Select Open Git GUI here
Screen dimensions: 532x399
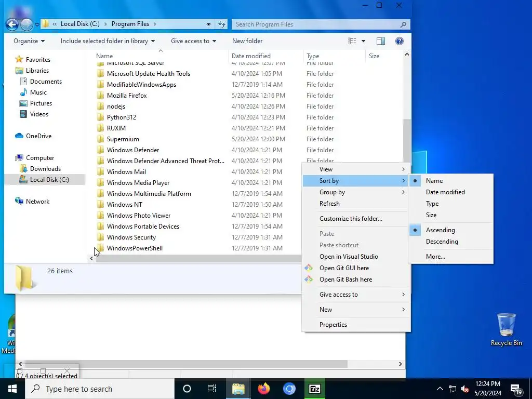pyautogui.click(x=356, y=268)
